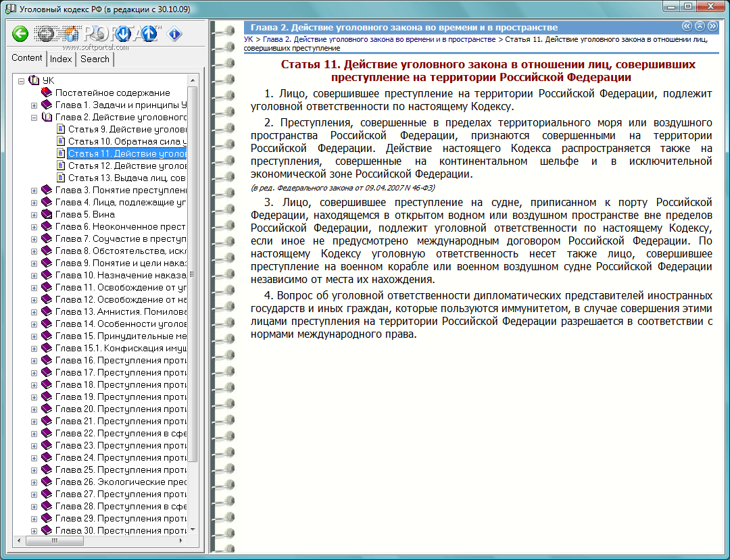Click the book icon of Глава 20

[47, 409]
